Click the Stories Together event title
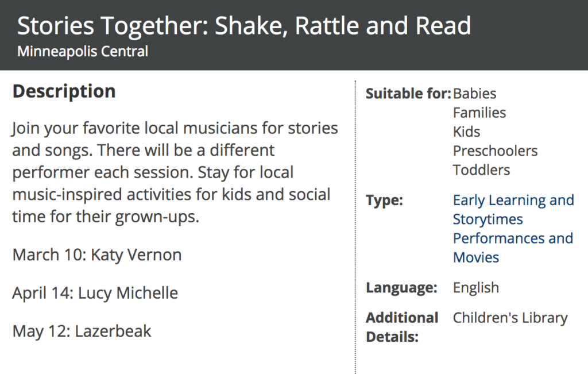Image resolution: width=588 pixels, height=374 pixels. (x=244, y=26)
